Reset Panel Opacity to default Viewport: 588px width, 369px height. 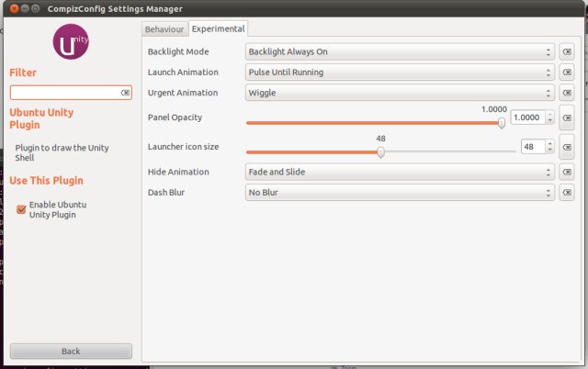coord(567,117)
